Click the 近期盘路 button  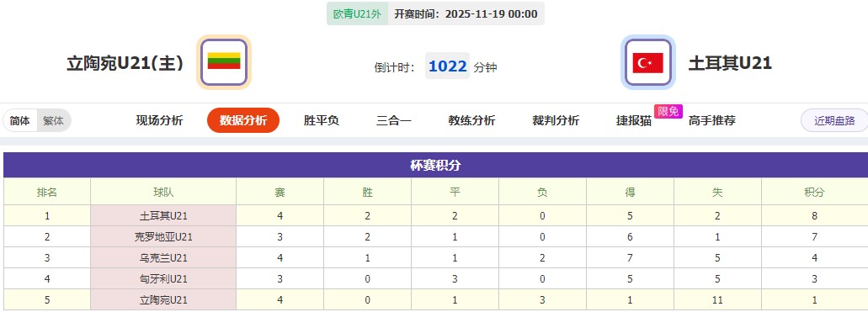834,120
